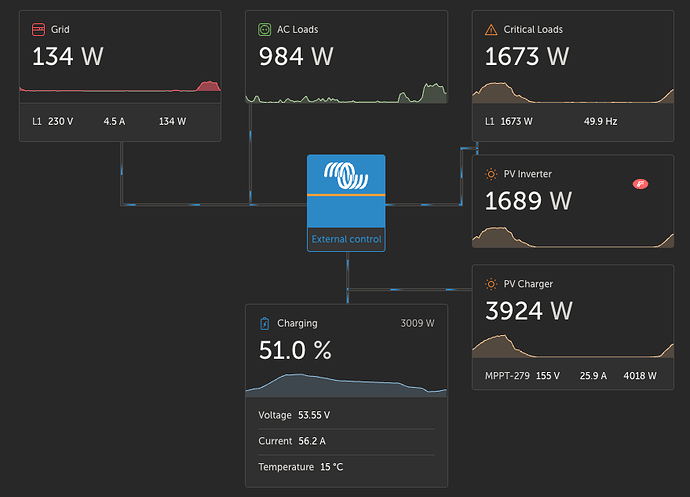Click the Grid 4.5 A current value

(x=114, y=121)
